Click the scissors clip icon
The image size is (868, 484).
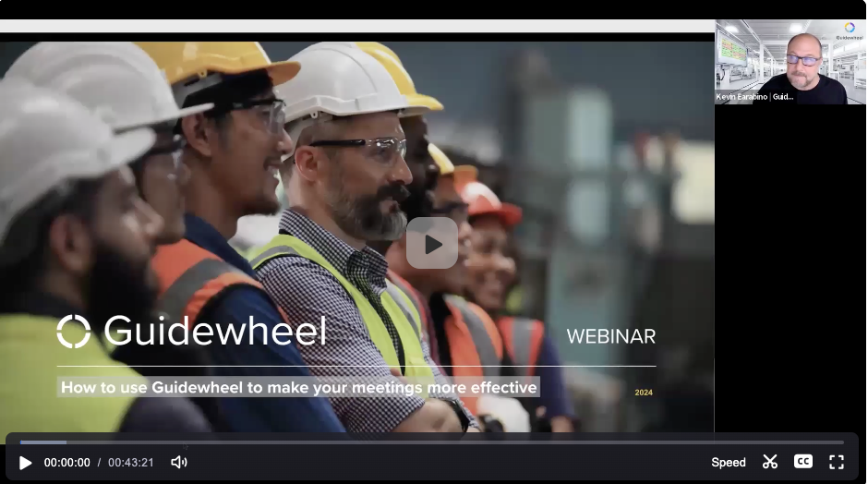click(x=769, y=462)
